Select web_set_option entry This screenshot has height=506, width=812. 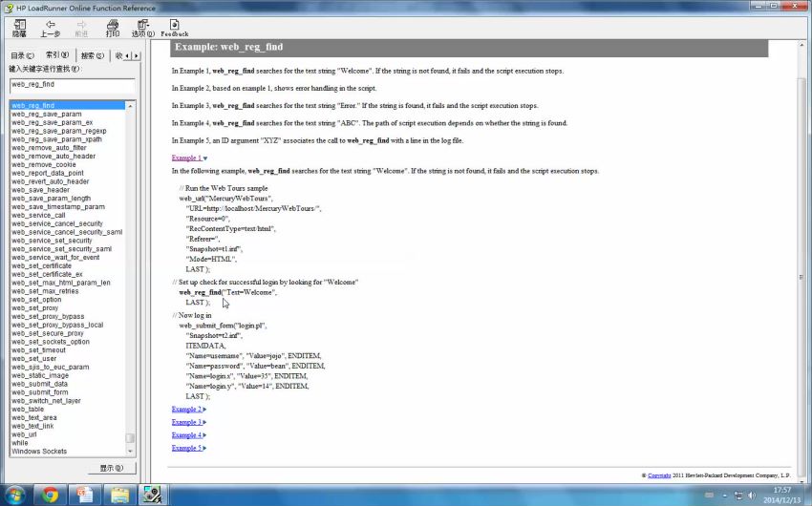[x=36, y=300]
